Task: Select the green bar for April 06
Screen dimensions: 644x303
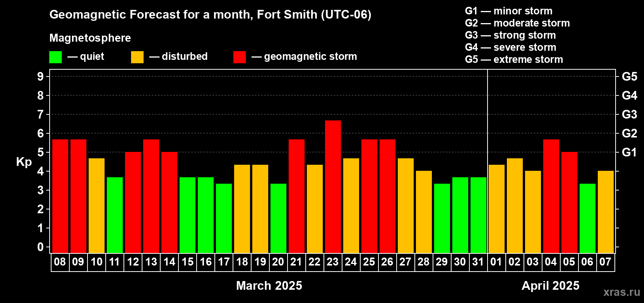Action: tap(588, 218)
